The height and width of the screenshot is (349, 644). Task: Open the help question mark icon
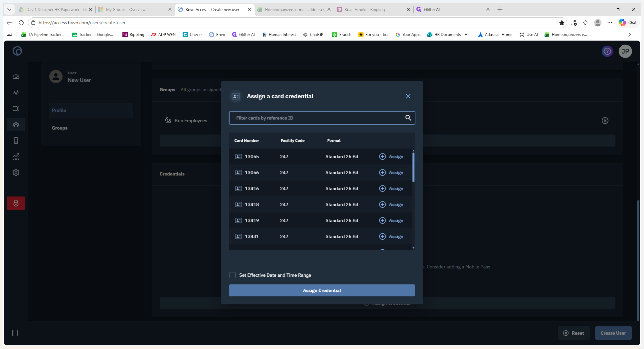607,51
